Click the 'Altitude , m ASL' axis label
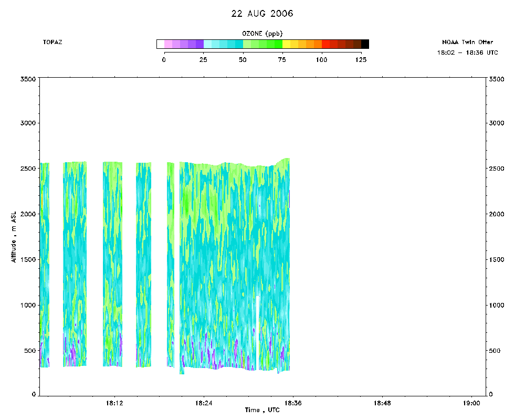 click(x=14, y=237)
